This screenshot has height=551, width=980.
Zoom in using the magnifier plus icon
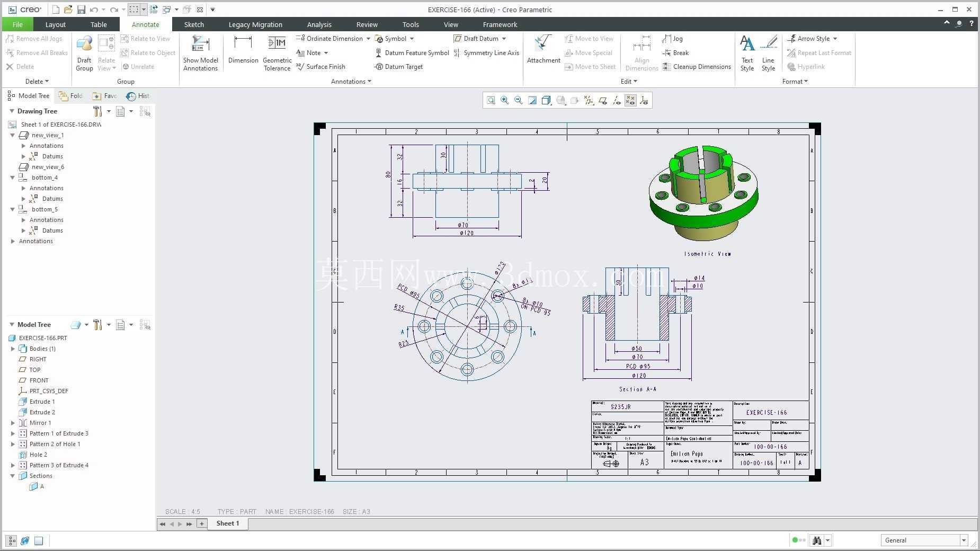pyautogui.click(x=505, y=100)
